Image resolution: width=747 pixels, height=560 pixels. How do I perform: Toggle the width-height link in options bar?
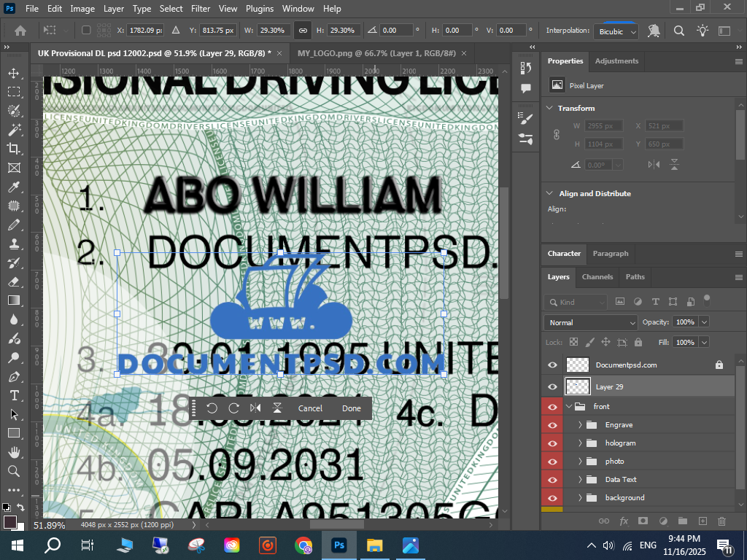point(302,31)
